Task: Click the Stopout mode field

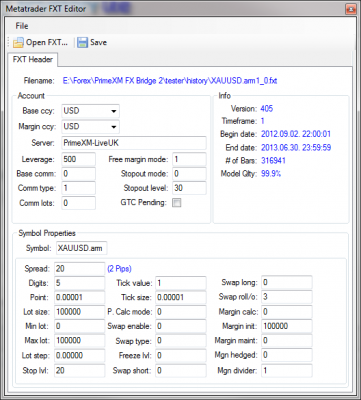Action: (x=189, y=174)
